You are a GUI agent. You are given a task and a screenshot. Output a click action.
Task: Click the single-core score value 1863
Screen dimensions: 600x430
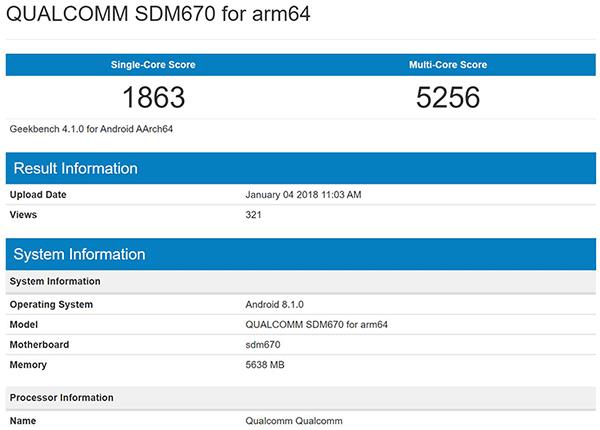click(x=153, y=98)
